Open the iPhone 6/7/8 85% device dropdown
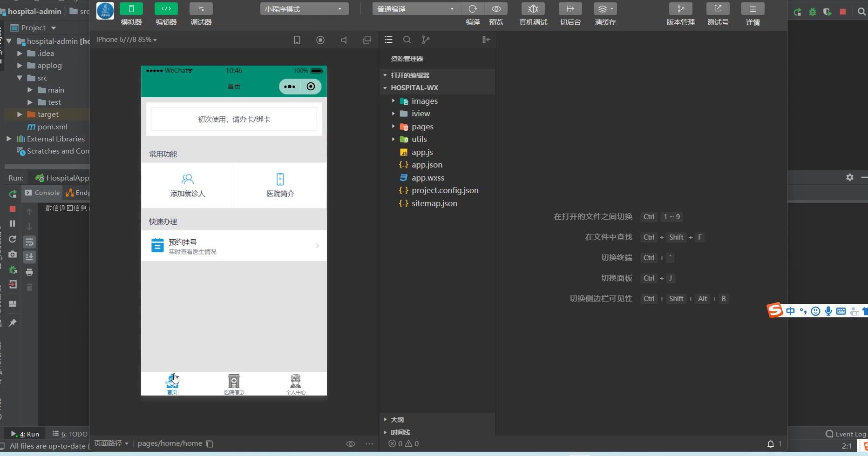 pyautogui.click(x=127, y=40)
